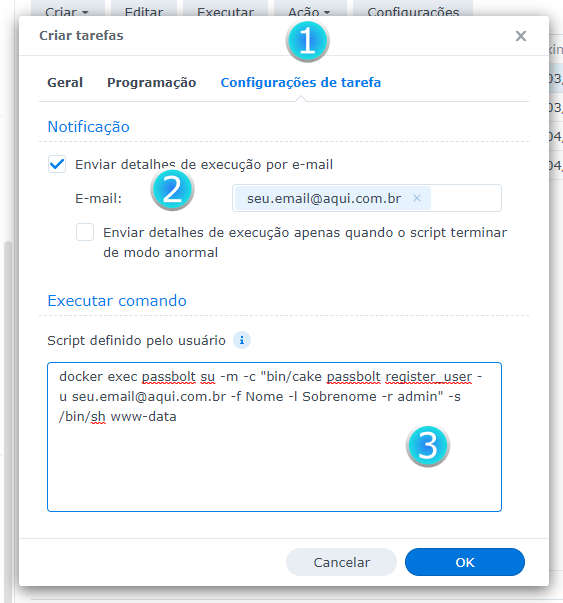Open Configurações in the toolbar

point(413,8)
